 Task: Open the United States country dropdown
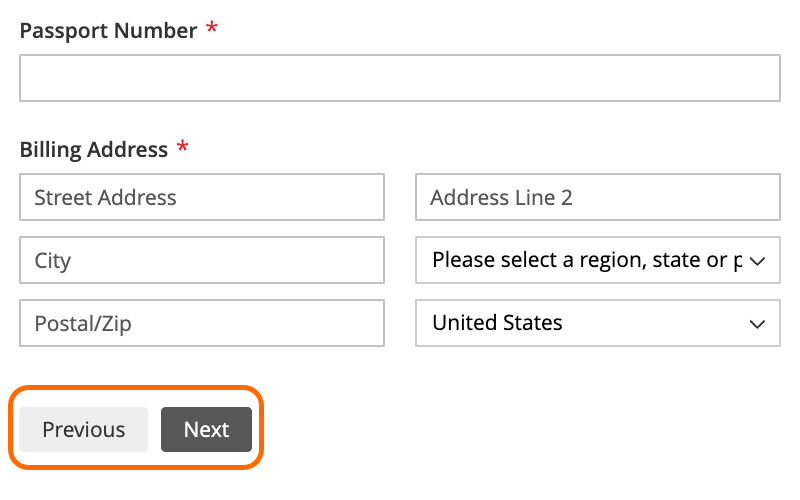coord(597,323)
